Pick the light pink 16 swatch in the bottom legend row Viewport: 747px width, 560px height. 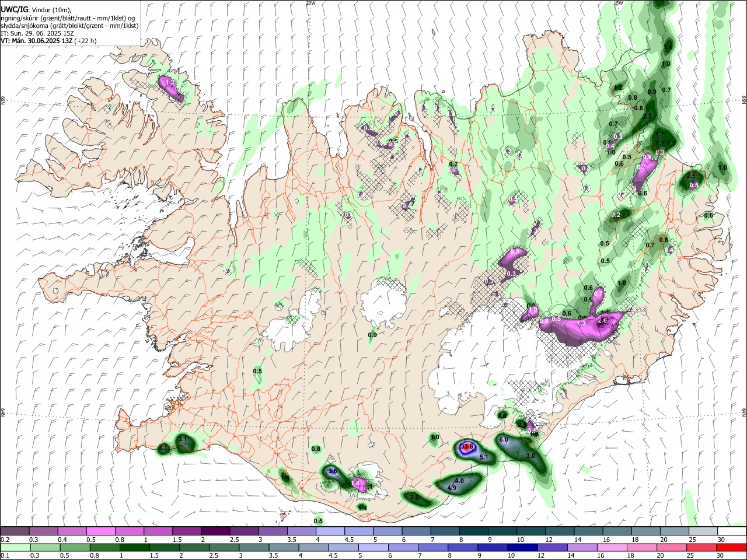(x=612, y=548)
